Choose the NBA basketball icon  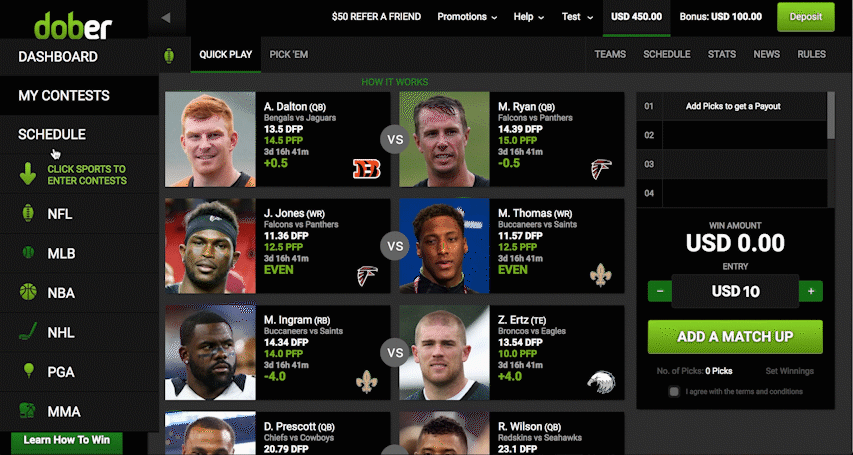tap(28, 292)
